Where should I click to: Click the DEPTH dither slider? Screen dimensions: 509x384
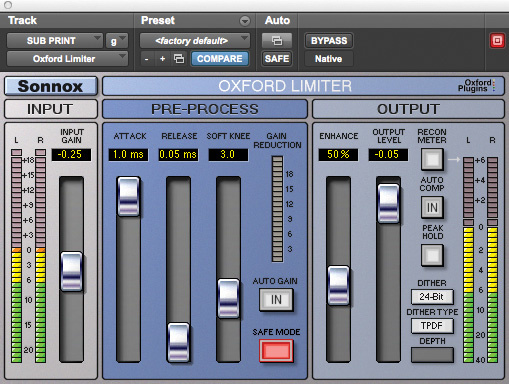(x=432, y=355)
